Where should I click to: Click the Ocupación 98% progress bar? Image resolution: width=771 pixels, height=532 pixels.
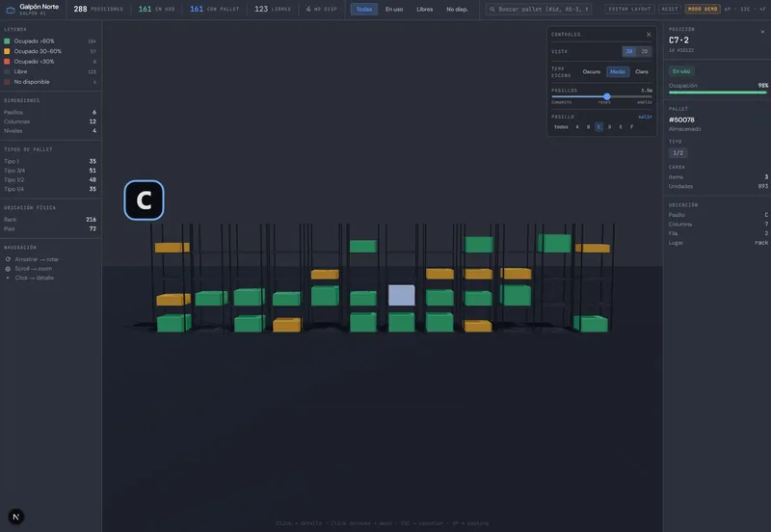718,93
